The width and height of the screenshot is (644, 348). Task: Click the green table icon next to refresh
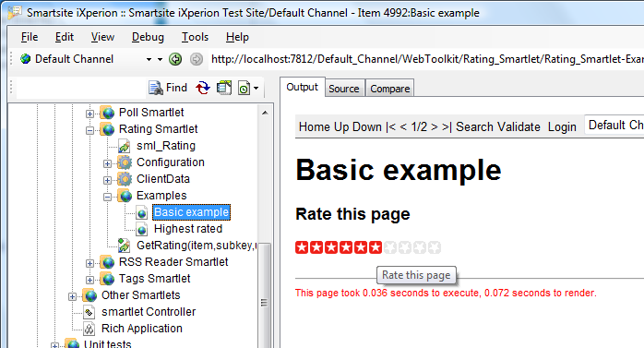[x=224, y=88]
